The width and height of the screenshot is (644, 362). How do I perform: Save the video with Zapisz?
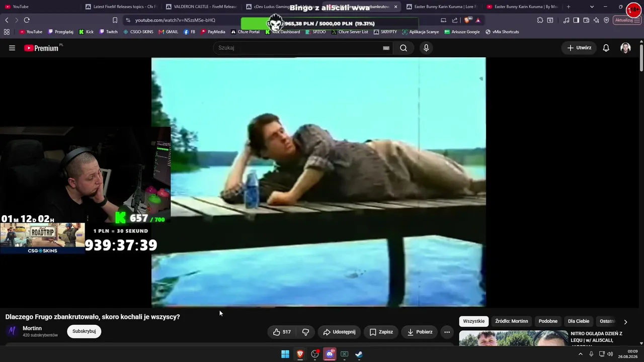coord(381,332)
